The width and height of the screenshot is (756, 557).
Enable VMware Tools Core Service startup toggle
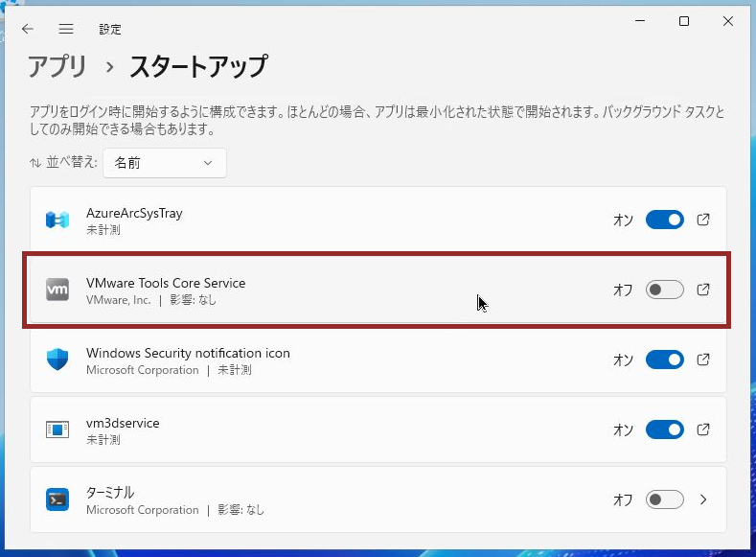click(x=664, y=290)
